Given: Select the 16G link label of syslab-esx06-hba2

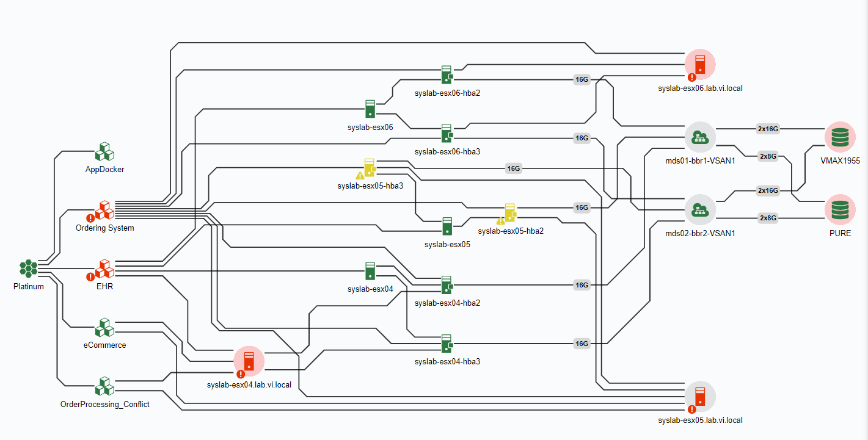Looking at the screenshot, I should 582,79.
